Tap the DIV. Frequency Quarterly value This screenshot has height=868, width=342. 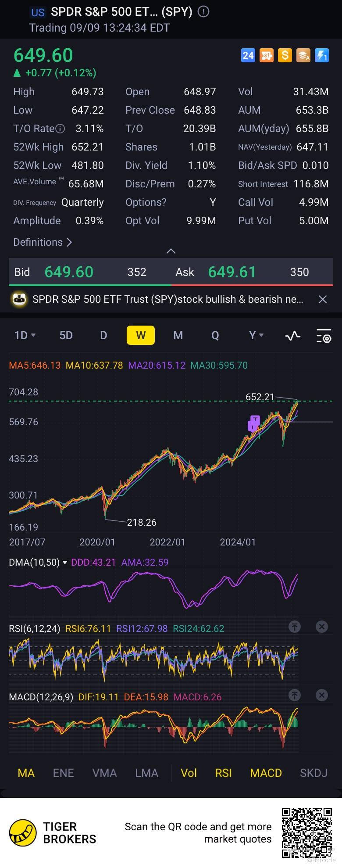click(x=82, y=202)
